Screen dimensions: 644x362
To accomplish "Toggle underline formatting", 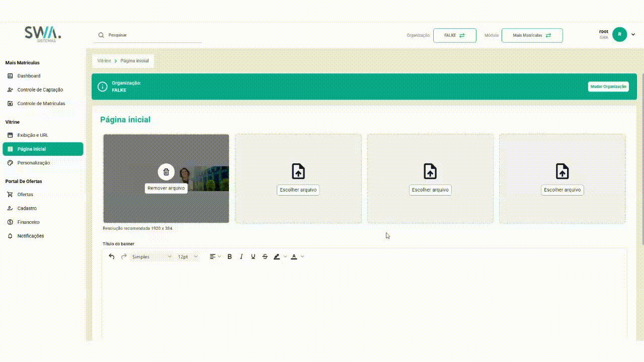I will pyautogui.click(x=253, y=256).
